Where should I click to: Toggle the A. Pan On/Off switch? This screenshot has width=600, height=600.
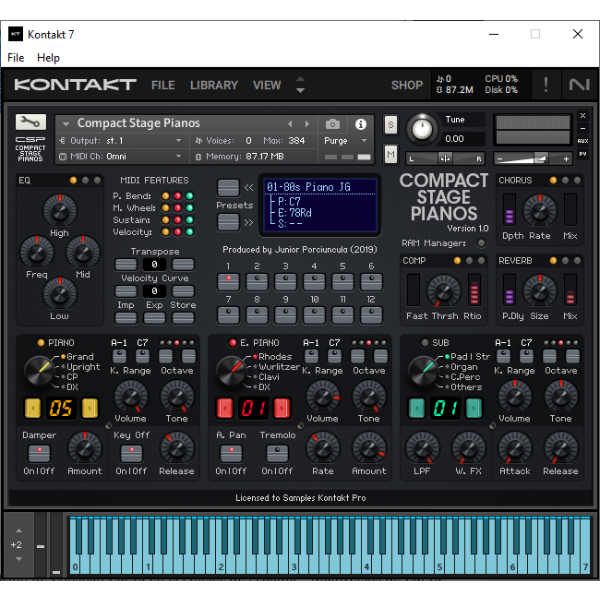[x=231, y=453]
